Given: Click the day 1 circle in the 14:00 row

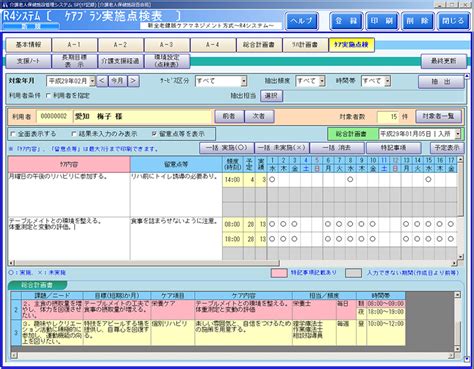Looking at the screenshot, I should [272, 180].
